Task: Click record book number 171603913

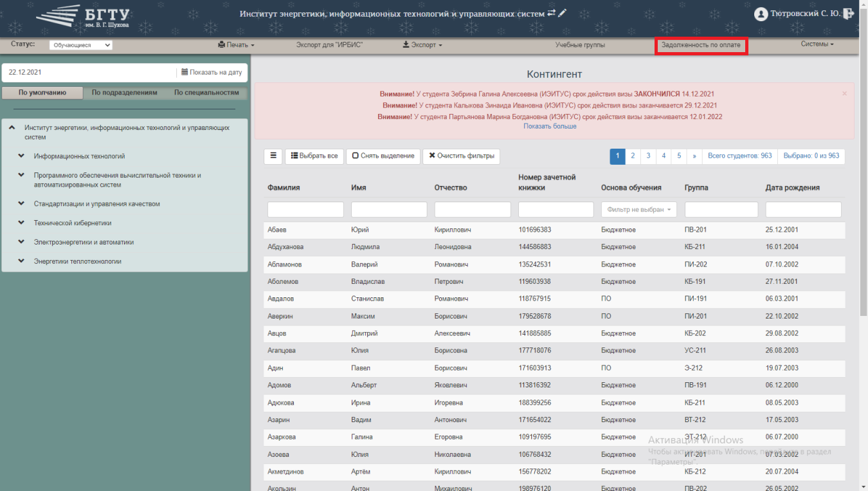Action: pos(534,368)
